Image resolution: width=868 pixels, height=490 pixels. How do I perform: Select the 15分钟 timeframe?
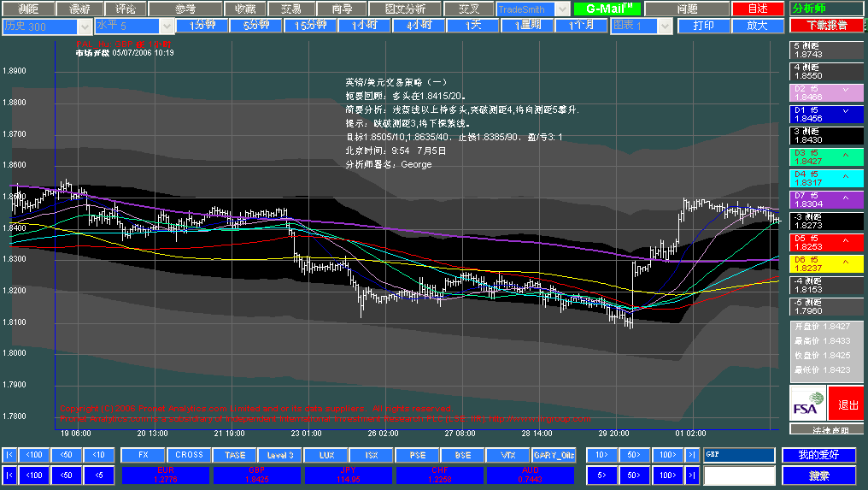pos(310,26)
